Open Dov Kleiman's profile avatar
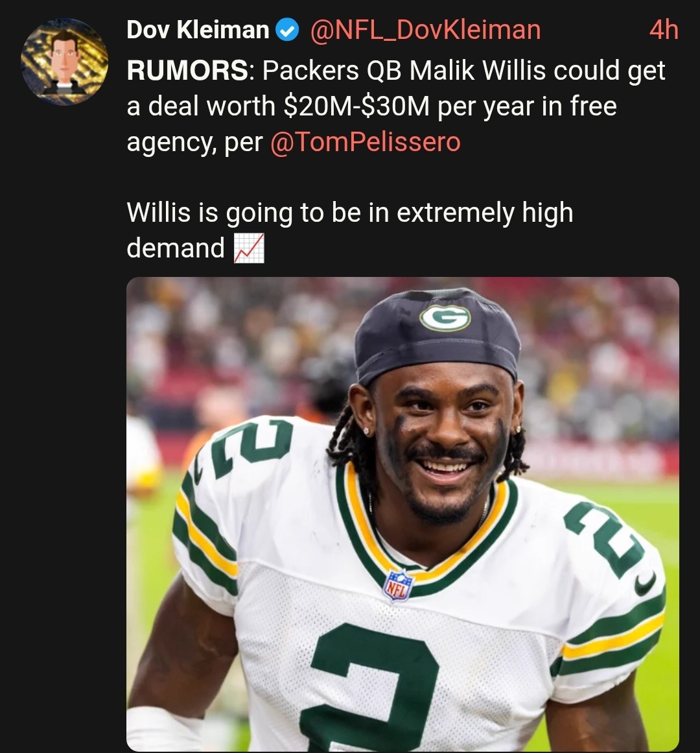The height and width of the screenshot is (753, 700). [x=64, y=62]
